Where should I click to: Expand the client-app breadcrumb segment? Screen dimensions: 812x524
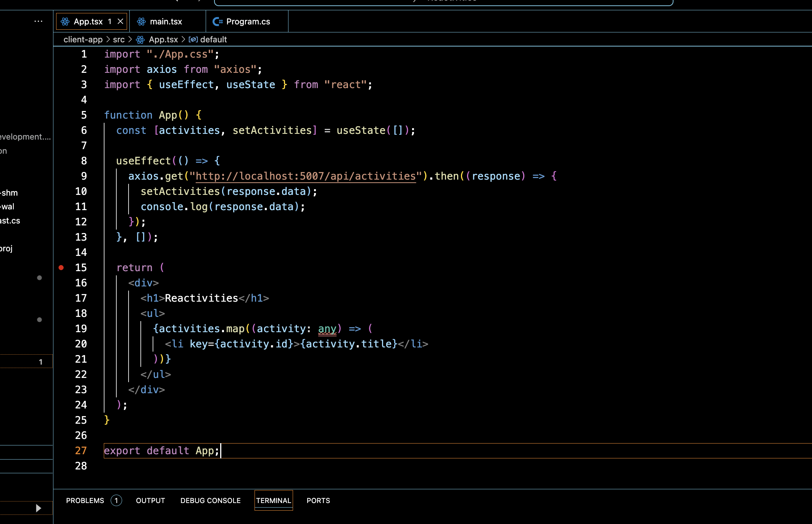(83, 40)
